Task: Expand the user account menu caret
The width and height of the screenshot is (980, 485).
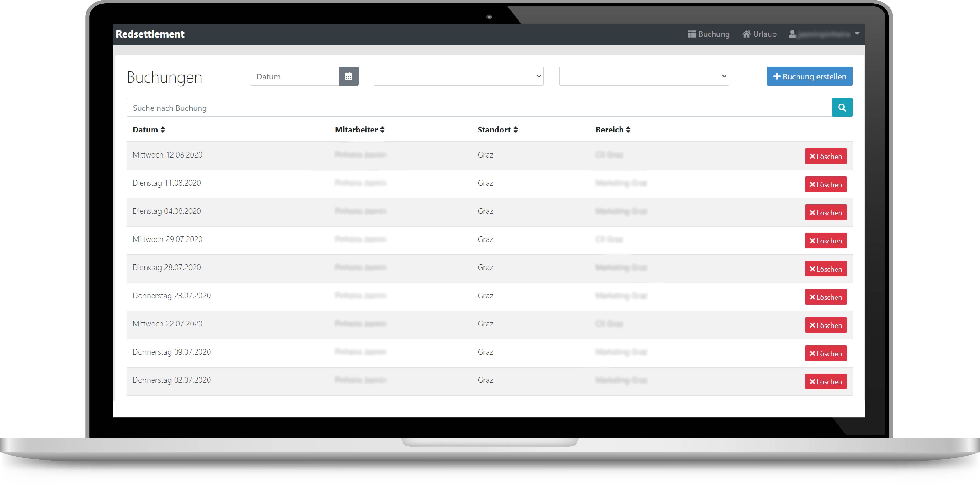Action: [x=857, y=34]
